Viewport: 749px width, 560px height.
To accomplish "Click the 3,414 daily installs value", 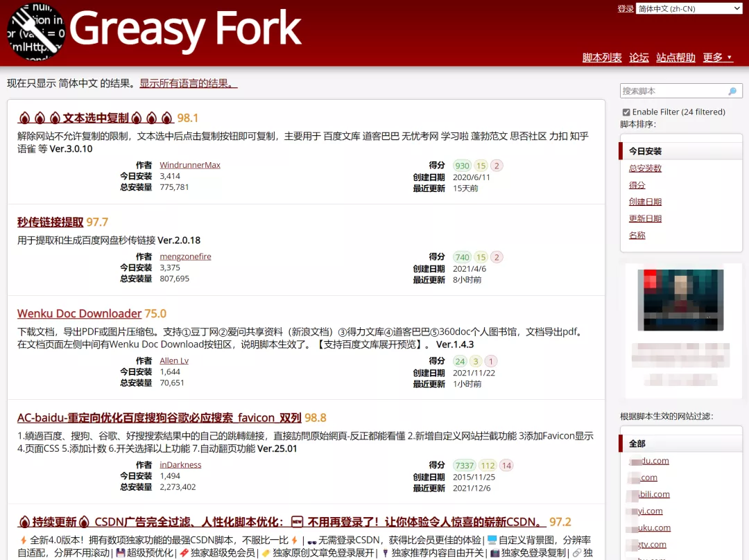I will coord(170,176).
